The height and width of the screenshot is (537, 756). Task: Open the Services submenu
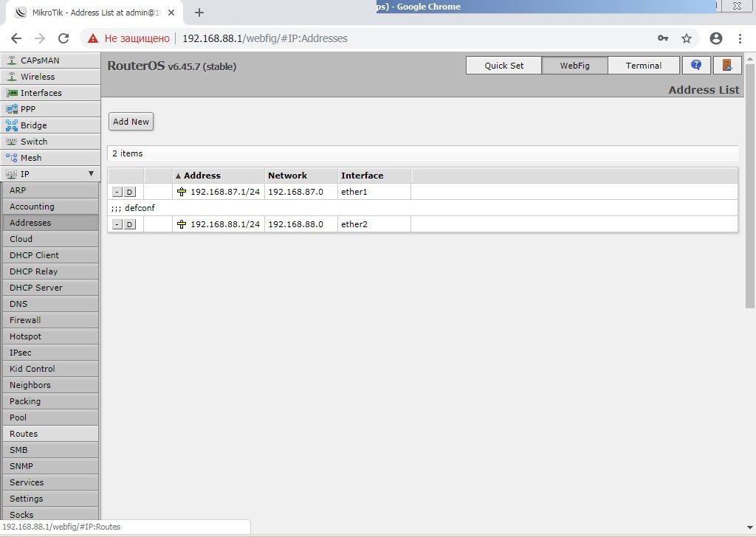coord(50,482)
